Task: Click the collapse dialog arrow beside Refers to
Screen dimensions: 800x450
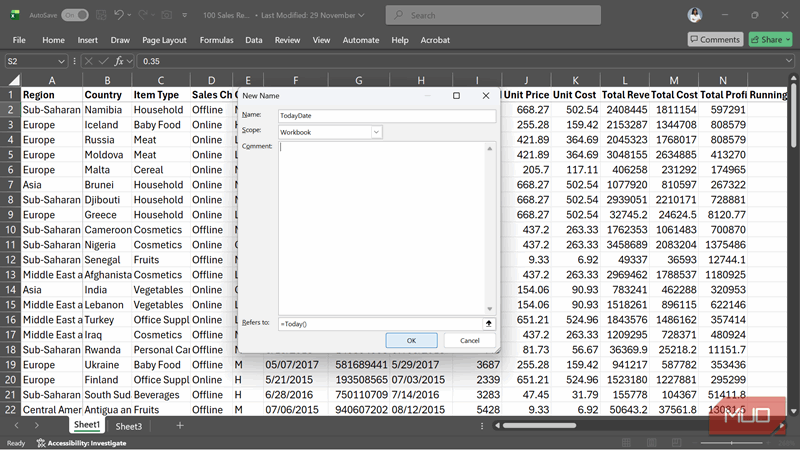Action: [489, 323]
